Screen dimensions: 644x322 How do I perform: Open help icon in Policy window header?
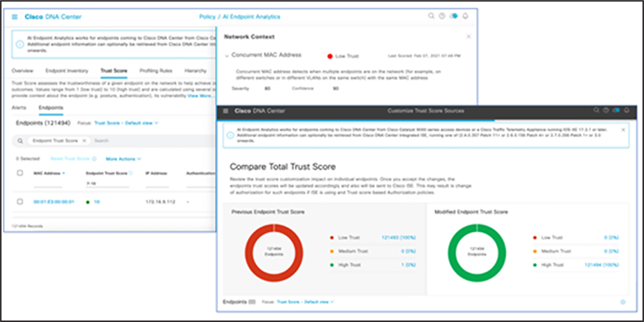(442, 16)
